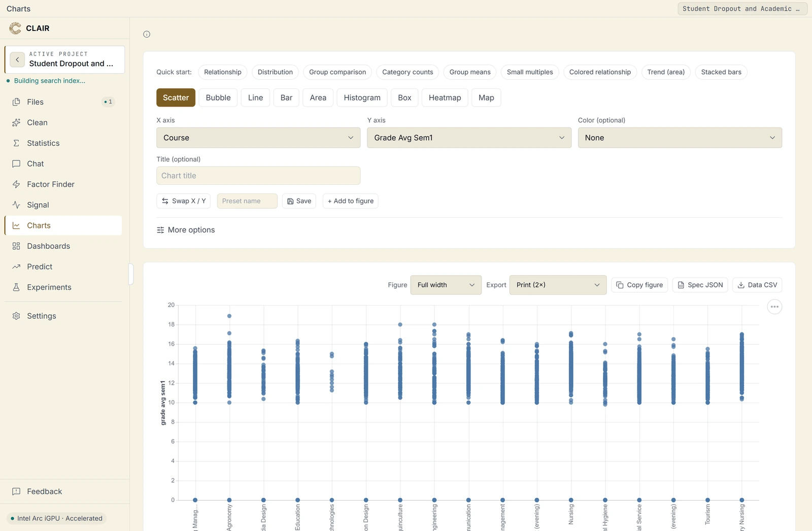Open the Figure Full width dropdown
The width and height of the screenshot is (812, 531).
pos(446,285)
